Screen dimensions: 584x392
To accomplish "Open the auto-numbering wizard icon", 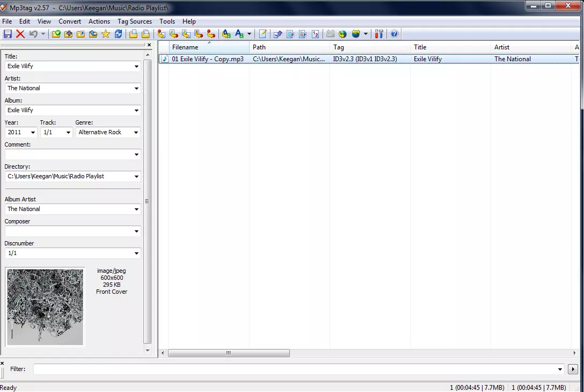I will 316,34.
